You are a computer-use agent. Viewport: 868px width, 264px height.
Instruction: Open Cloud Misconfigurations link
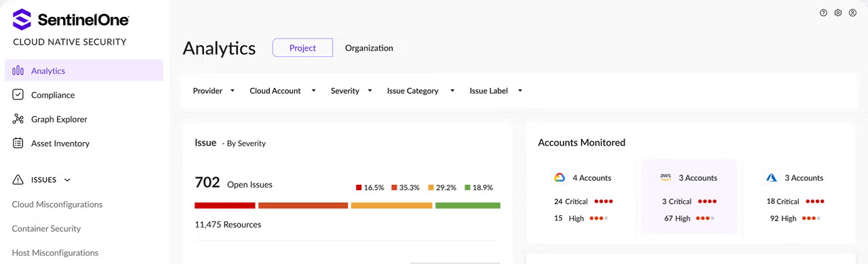coord(57,204)
